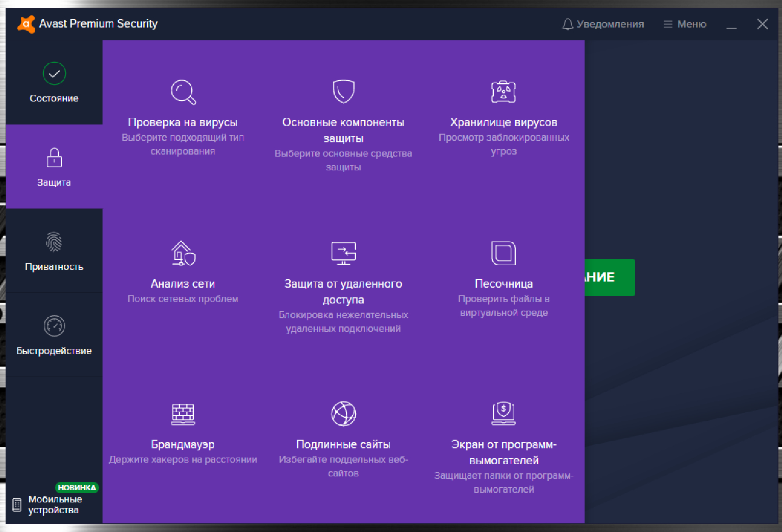Image resolution: width=782 pixels, height=532 pixels.
Task: Select the Защита lock icon
Action: (x=54, y=158)
